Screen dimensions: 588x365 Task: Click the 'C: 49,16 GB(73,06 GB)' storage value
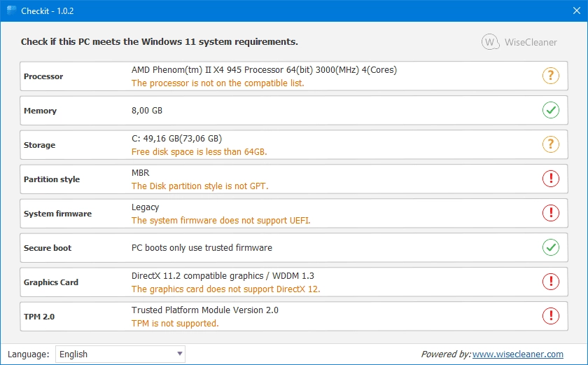[x=176, y=139]
